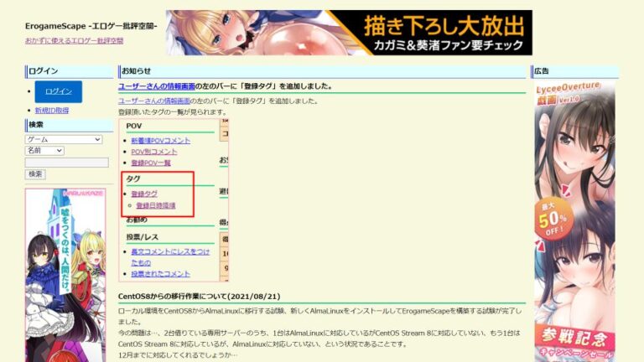Select the POV別コメント link
This screenshot has width=644, height=362.
pyautogui.click(x=154, y=152)
